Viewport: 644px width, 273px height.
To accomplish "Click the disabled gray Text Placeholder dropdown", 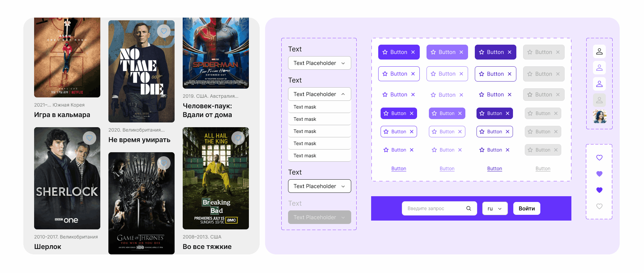I will click(319, 217).
